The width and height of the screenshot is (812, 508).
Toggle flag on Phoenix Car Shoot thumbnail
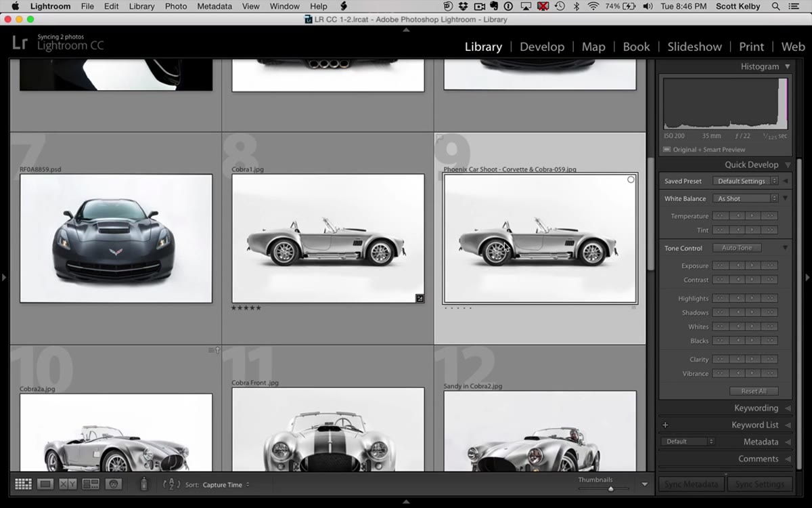coord(440,138)
